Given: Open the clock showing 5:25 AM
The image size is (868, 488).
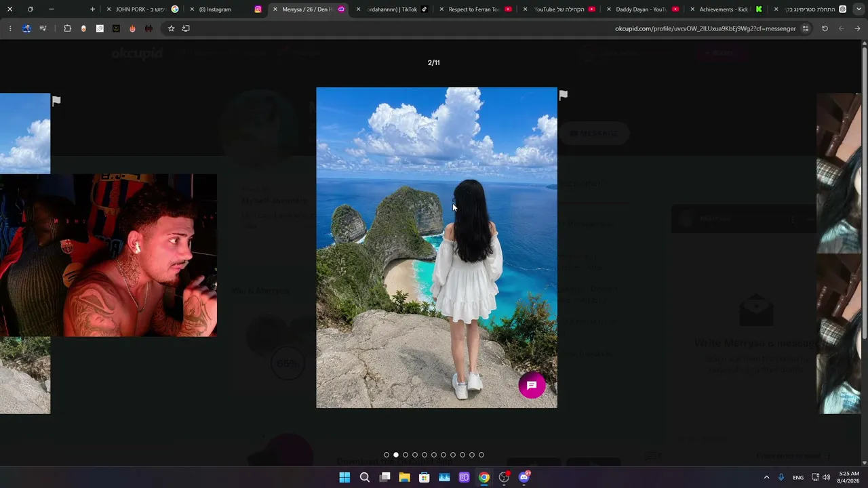Looking at the screenshot, I should pos(848,477).
